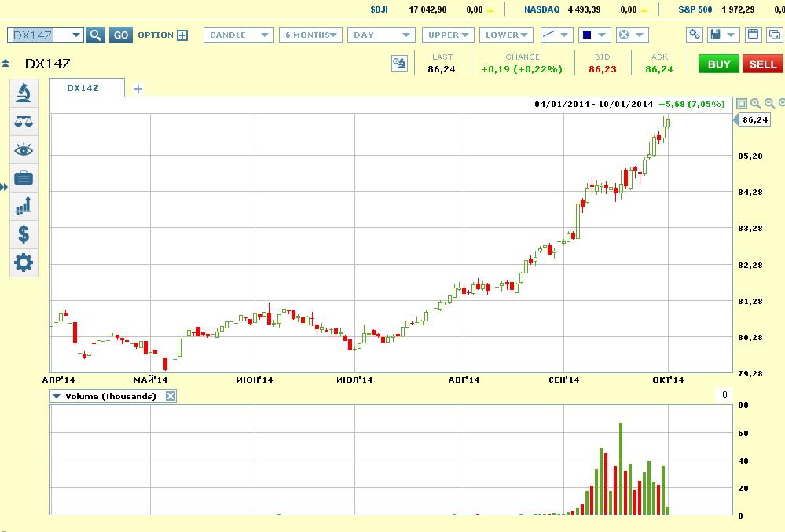
Task: Expand the 6 MONTHS period dropdown
Action: [x=313, y=35]
